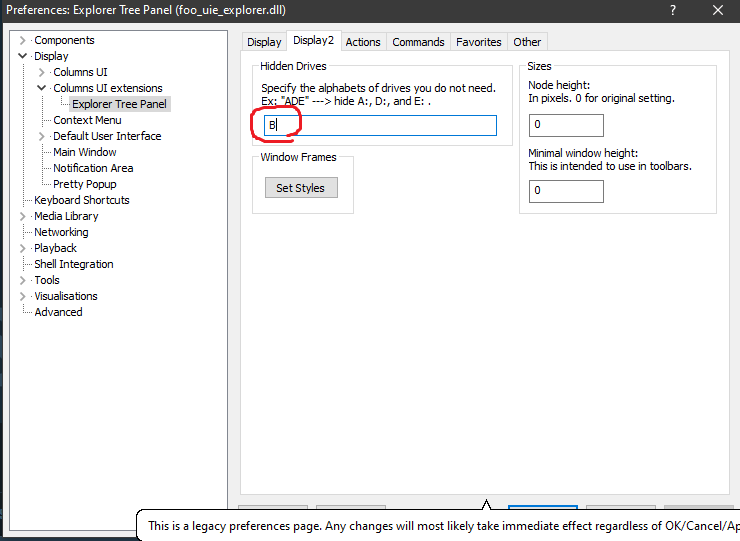
Task: Select Default User Interface label
Action: [107, 136]
